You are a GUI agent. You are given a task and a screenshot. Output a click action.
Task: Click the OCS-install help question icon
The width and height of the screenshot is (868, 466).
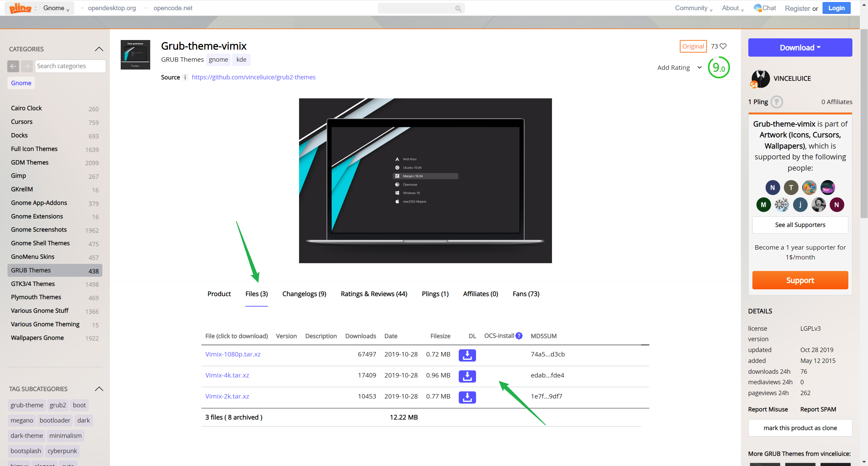(519, 336)
